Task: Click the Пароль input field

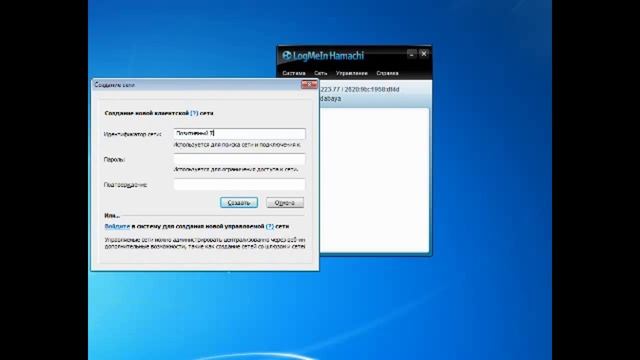Action: (239, 159)
